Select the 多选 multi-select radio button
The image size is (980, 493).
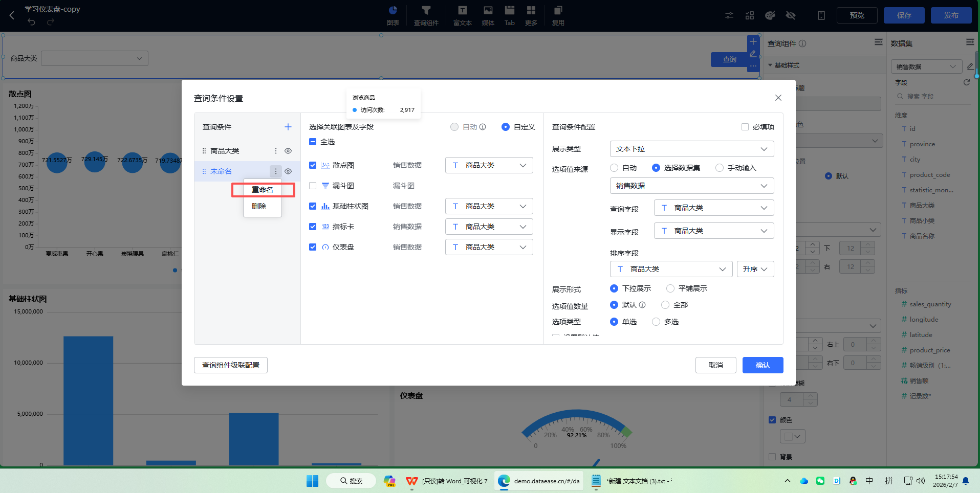(656, 322)
